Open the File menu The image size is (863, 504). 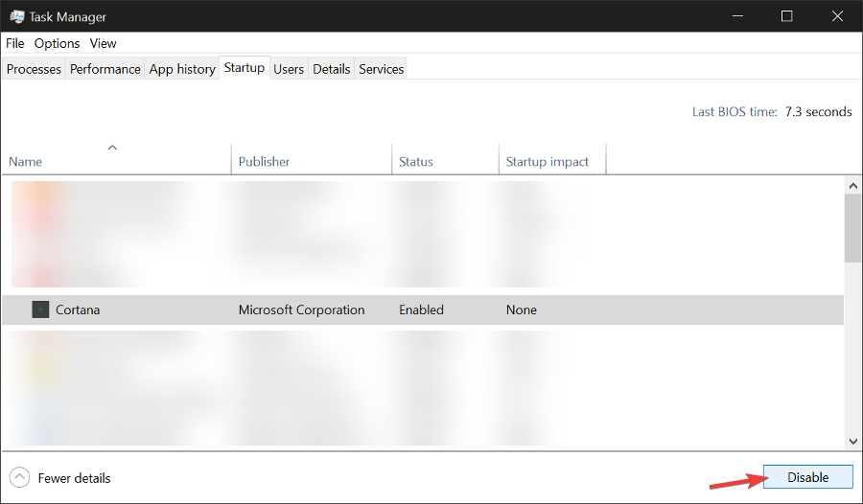tap(14, 43)
